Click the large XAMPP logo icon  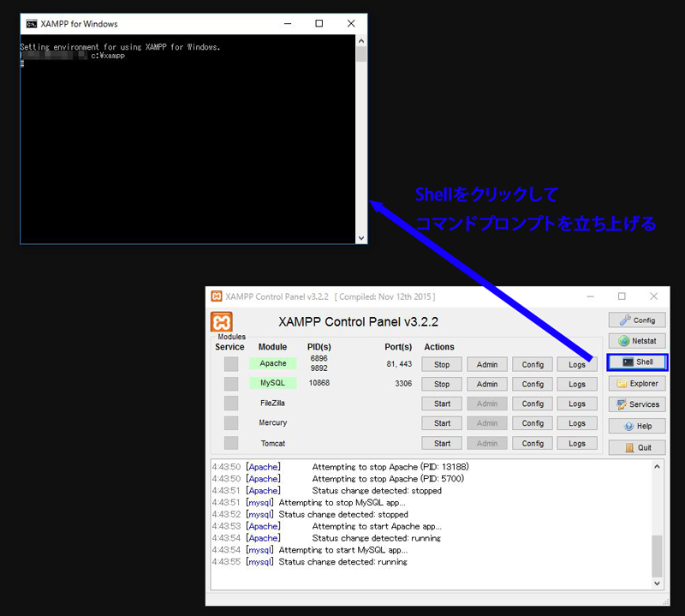(222, 322)
